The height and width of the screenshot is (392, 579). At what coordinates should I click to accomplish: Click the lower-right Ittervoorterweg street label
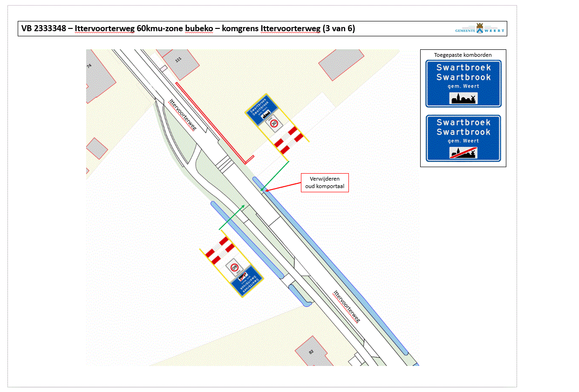coord(347,306)
